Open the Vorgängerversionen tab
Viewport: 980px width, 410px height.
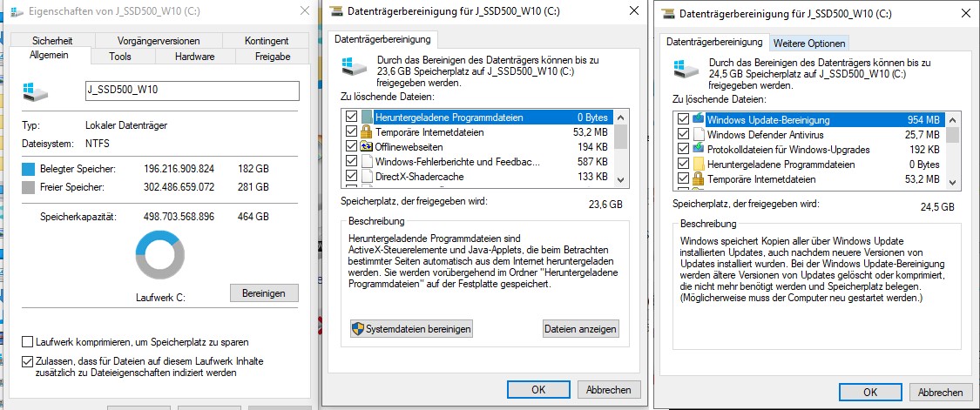[159, 41]
